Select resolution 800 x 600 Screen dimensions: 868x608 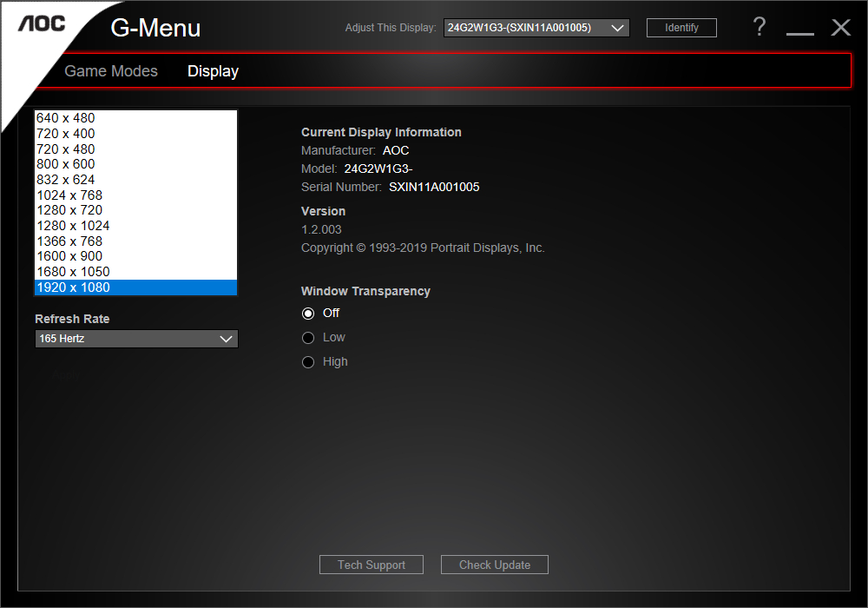[x=135, y=164]
